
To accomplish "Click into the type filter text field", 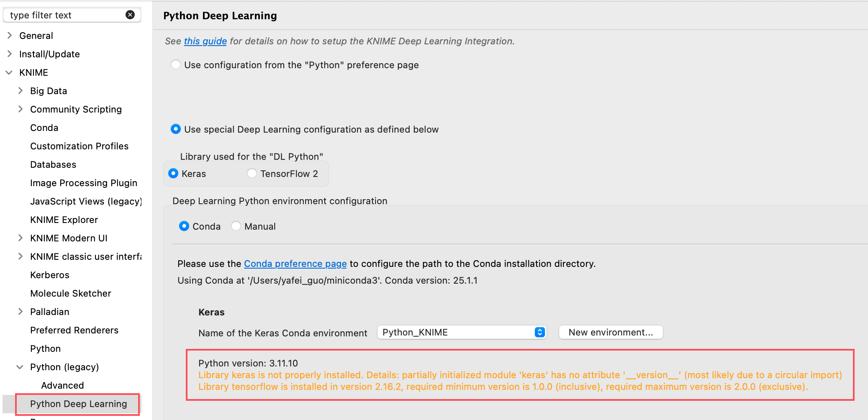I will coord(63,15).
